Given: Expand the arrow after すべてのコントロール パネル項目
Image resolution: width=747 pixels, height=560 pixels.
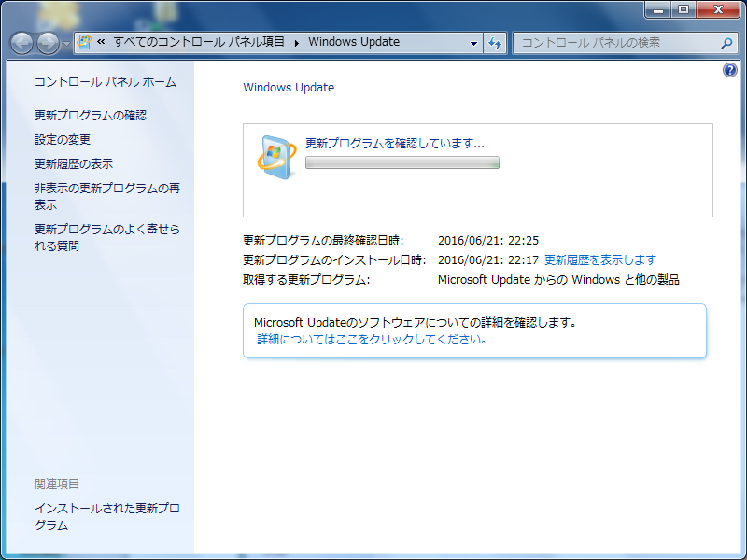Looking at the screenshot, I should 296,43.
